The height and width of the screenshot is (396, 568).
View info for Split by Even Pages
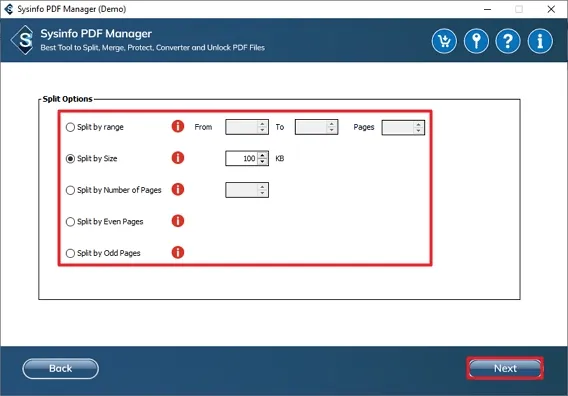(178, 221)
